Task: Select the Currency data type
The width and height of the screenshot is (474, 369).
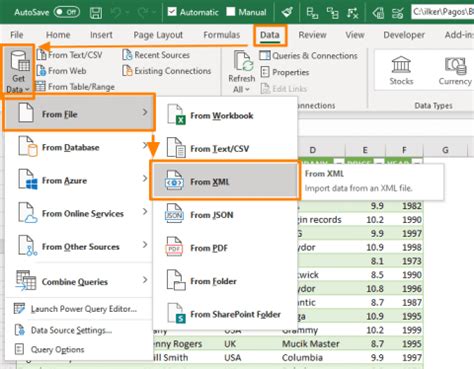Action: (455, 71)
